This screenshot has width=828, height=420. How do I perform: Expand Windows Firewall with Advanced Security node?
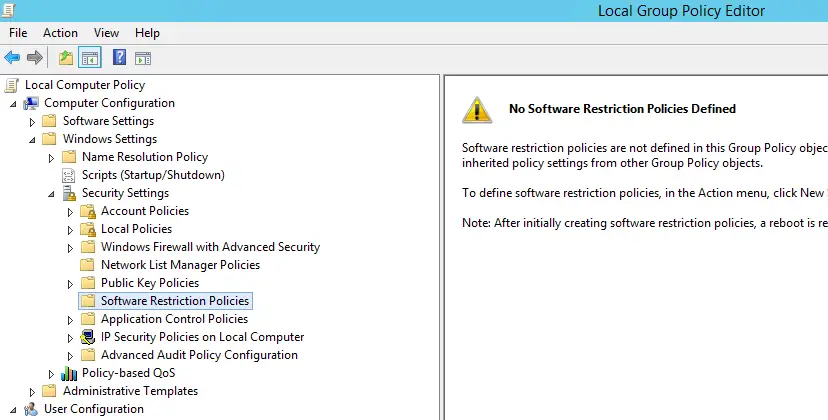[70, 248]
